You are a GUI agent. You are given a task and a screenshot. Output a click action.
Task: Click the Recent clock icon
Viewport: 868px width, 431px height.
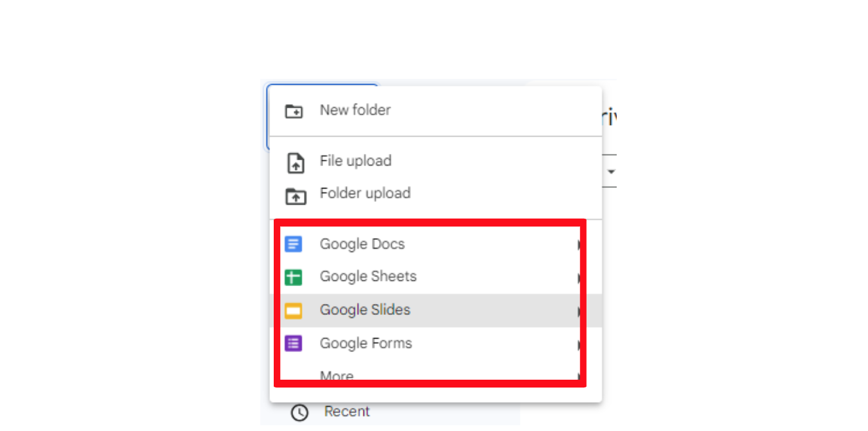299,412
